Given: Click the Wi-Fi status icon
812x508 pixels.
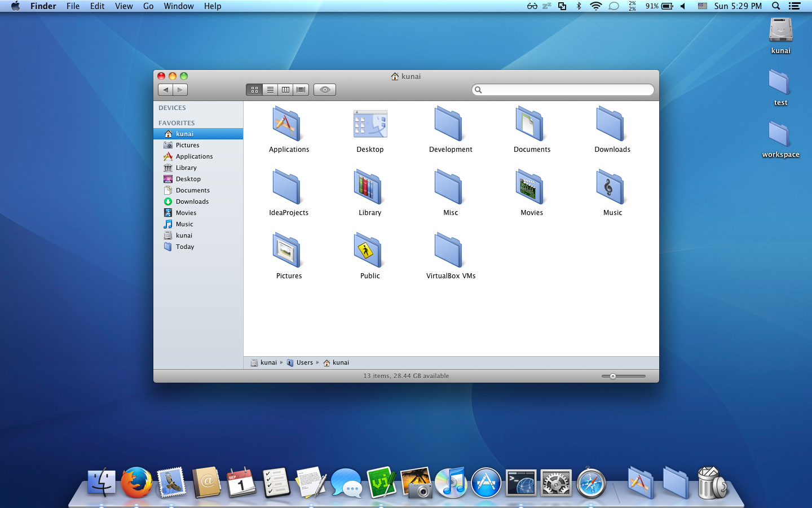Looking at the screenshot, I should click(595, 6).
